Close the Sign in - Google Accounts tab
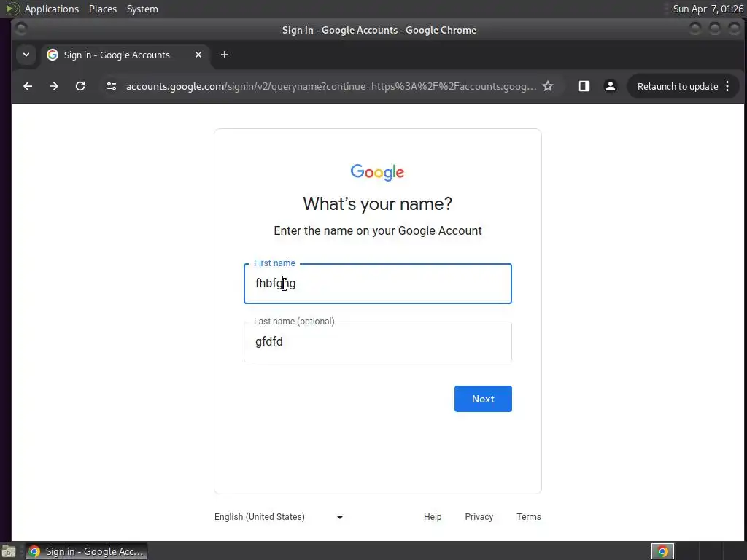 click(x=198, y=55)
